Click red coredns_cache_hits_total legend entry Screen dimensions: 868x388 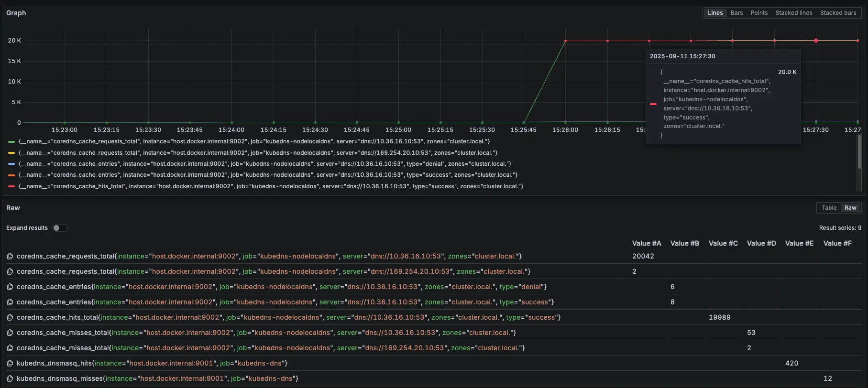point(270,186)
